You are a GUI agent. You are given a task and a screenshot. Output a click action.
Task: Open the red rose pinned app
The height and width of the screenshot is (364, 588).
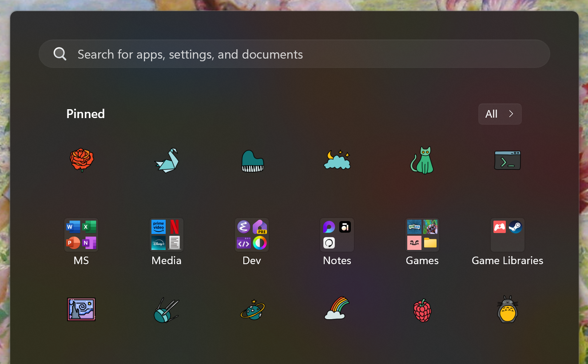coord(82,160)
